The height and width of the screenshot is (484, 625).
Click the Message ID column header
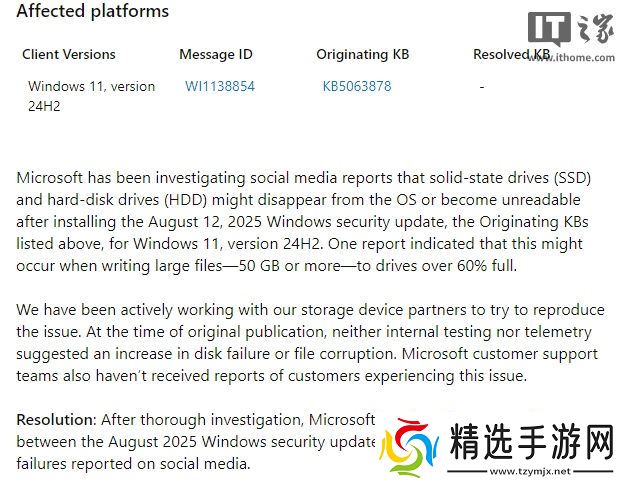click(x=216, y=54)
